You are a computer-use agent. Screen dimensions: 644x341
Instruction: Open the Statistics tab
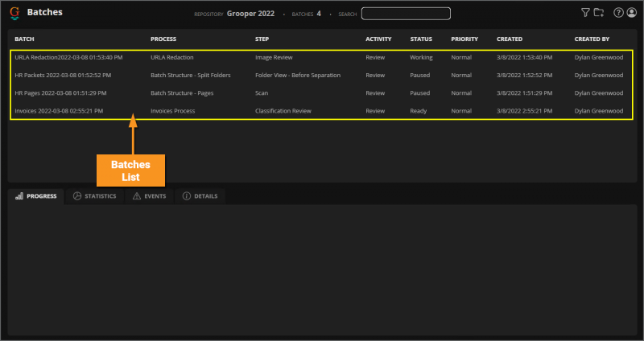[x=94, y=196]
